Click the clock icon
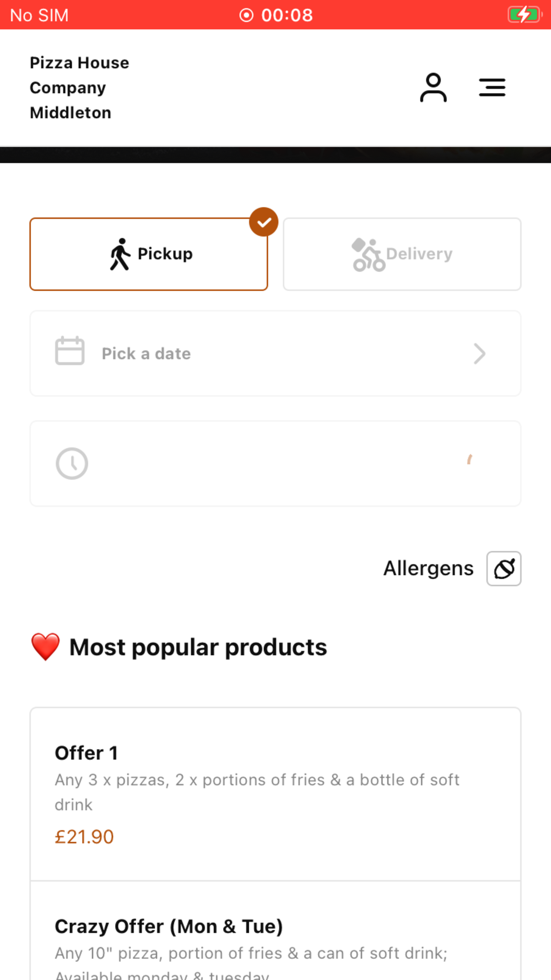551x980 pixels. pos(72,463)
